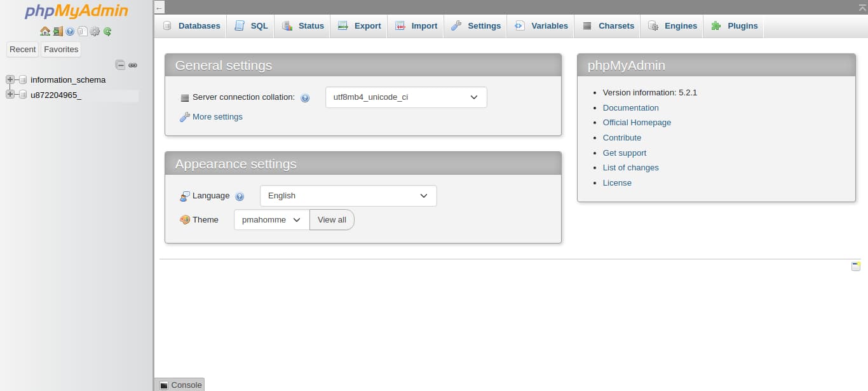Open the Export tab
The image size is (868, 391).
point(359,26)
